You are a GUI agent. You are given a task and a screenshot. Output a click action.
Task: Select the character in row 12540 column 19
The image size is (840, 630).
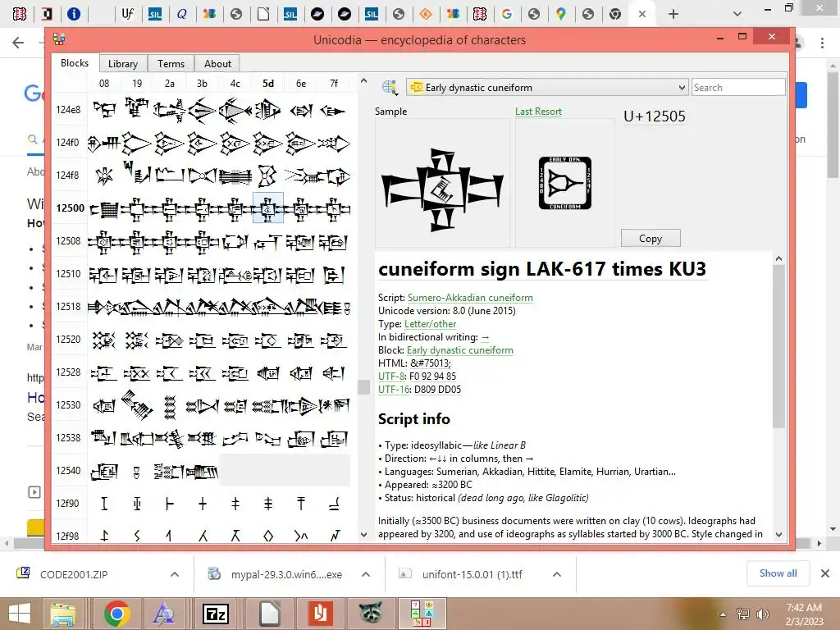click(137, 471)
